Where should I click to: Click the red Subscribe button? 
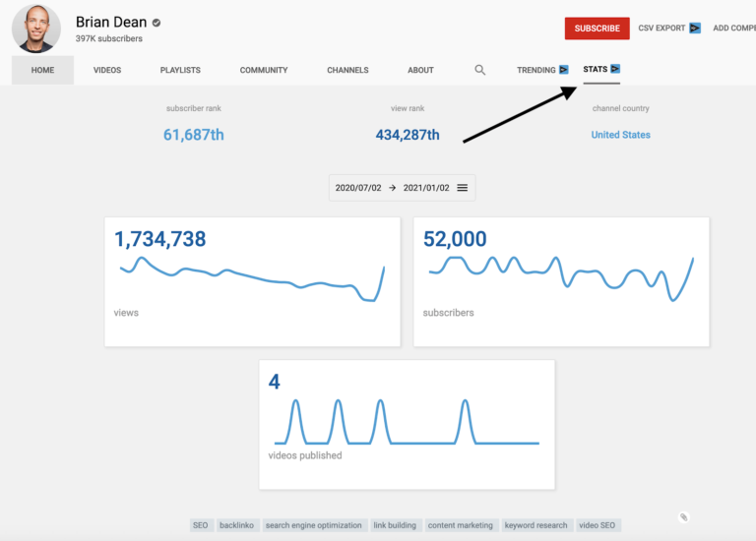(x=597, y=29)
